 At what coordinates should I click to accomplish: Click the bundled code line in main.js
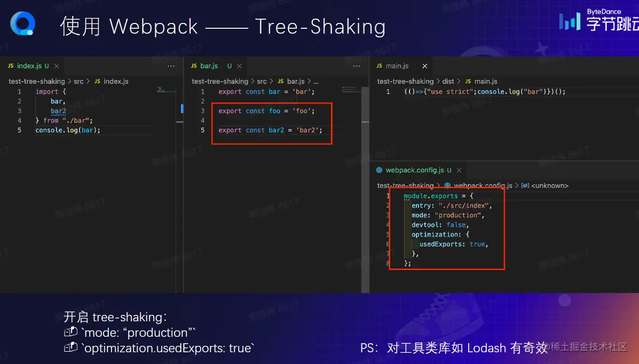[x=485, y=92]
